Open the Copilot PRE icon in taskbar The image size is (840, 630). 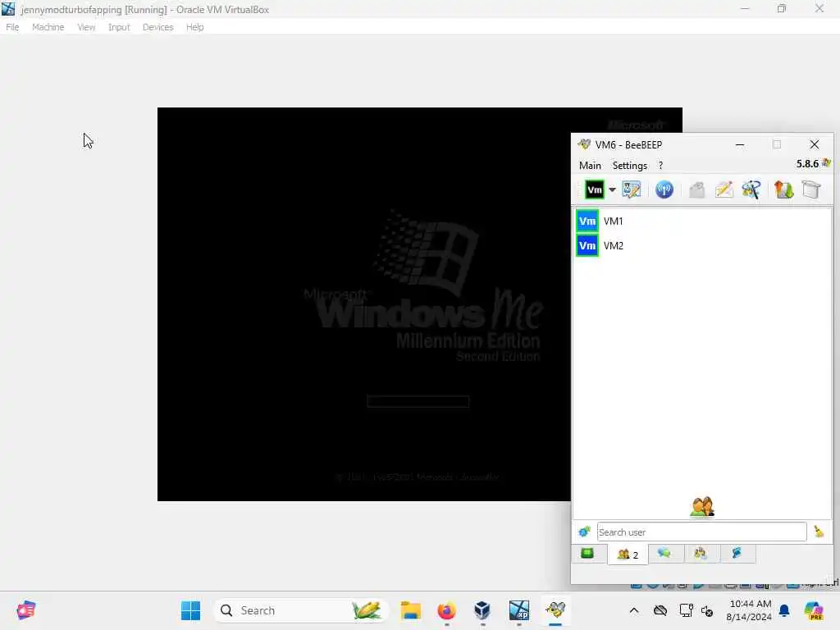pyautogui.click(x=813, y=610)
